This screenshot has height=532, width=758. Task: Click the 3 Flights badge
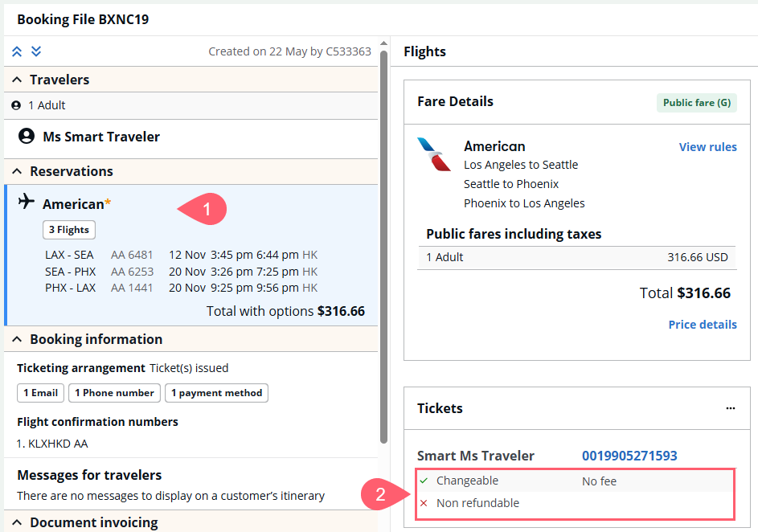(x=69, y=230)
